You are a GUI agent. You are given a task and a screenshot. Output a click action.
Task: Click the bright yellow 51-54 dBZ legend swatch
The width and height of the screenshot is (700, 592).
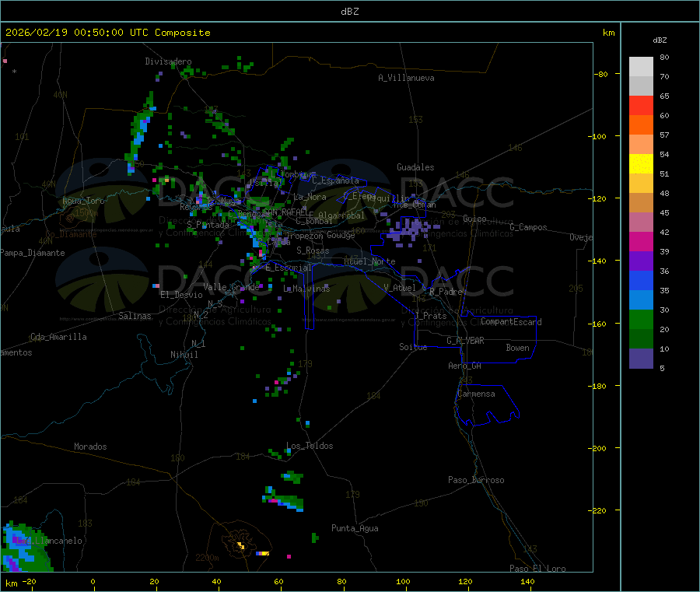pos(641,164)
